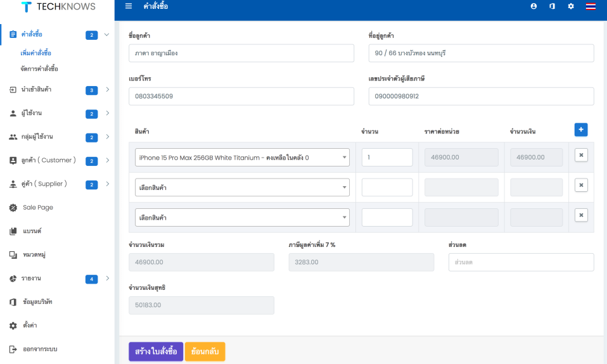The image size is (607, 364).
Task: Click the กลุ่มผู้ใช้งาน group sidebar icon
Action: [13, 137]
